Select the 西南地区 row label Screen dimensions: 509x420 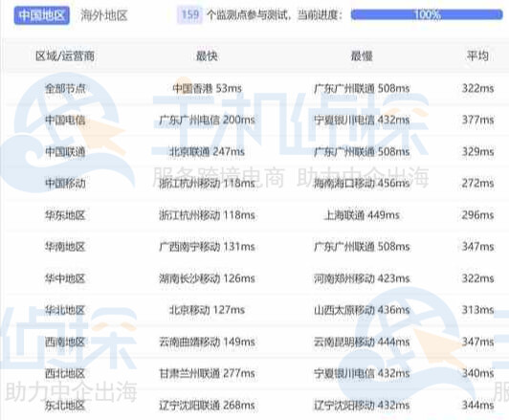point(65,342)
